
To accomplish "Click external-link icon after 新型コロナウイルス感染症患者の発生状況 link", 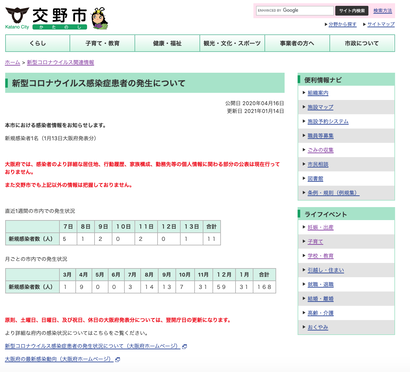I will point(184,347).
